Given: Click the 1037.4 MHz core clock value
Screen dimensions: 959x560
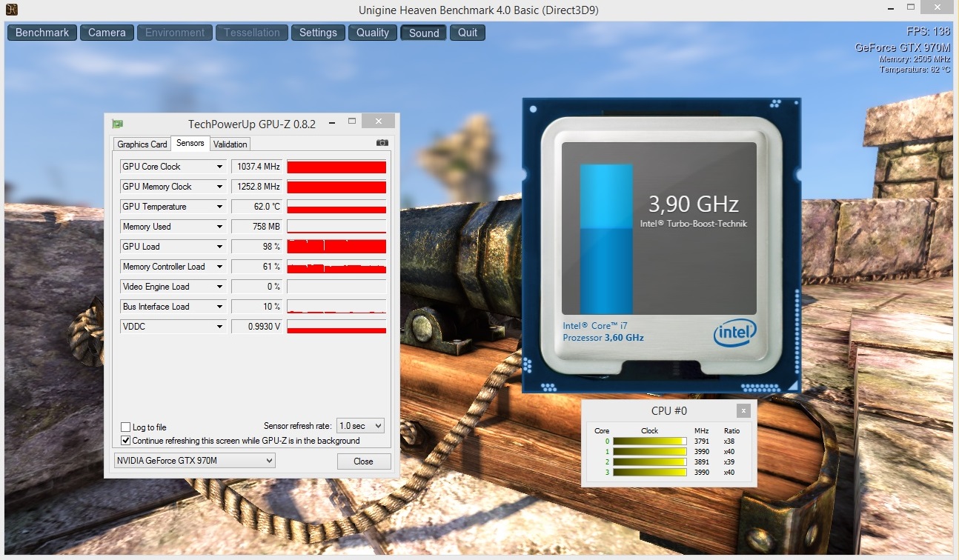Looking at the screenshot, I should [x=256, y=167].
